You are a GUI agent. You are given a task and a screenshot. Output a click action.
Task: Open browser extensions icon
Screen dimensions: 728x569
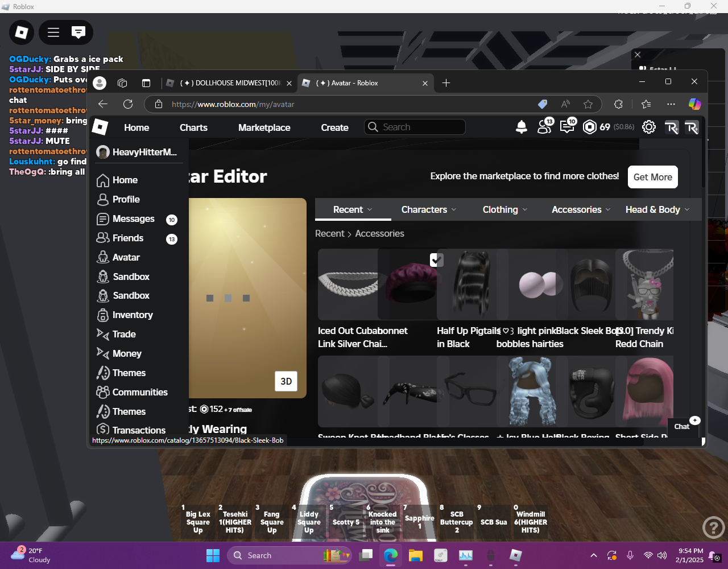click(618, 104)
